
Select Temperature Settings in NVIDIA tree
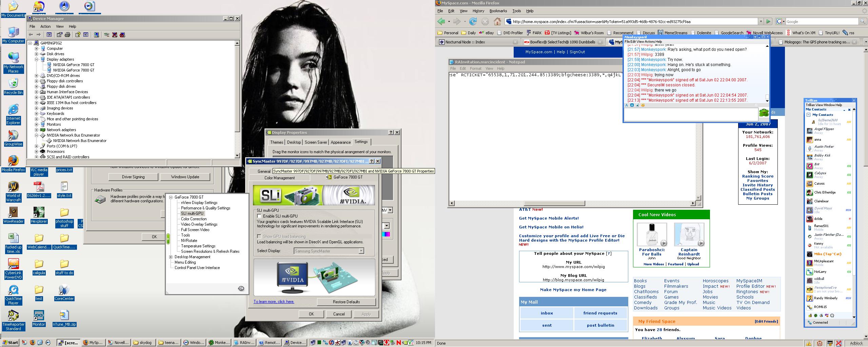[x=198, y=246]
